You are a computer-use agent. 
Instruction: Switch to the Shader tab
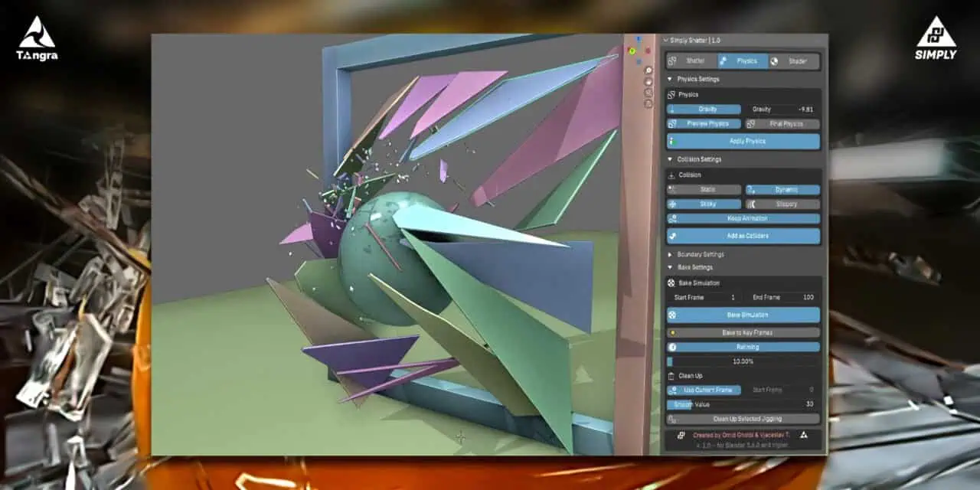tap(793, 61)
